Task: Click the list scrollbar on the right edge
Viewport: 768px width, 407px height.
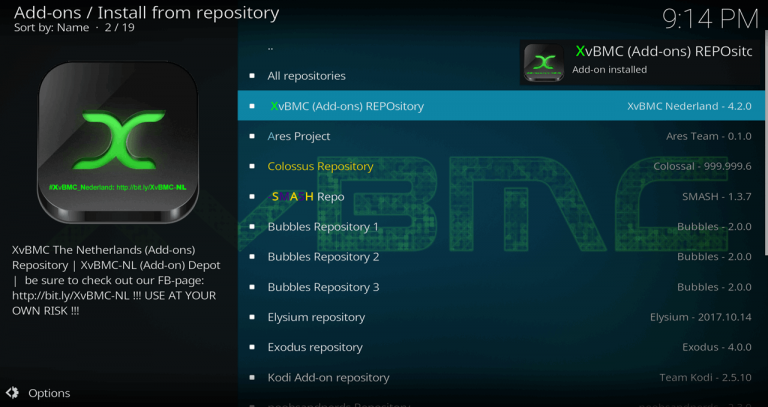Action: click(767, 144)
